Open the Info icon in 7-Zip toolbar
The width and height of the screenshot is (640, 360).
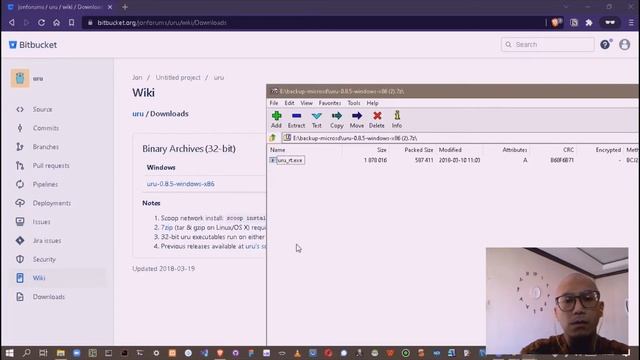(397, 120)
